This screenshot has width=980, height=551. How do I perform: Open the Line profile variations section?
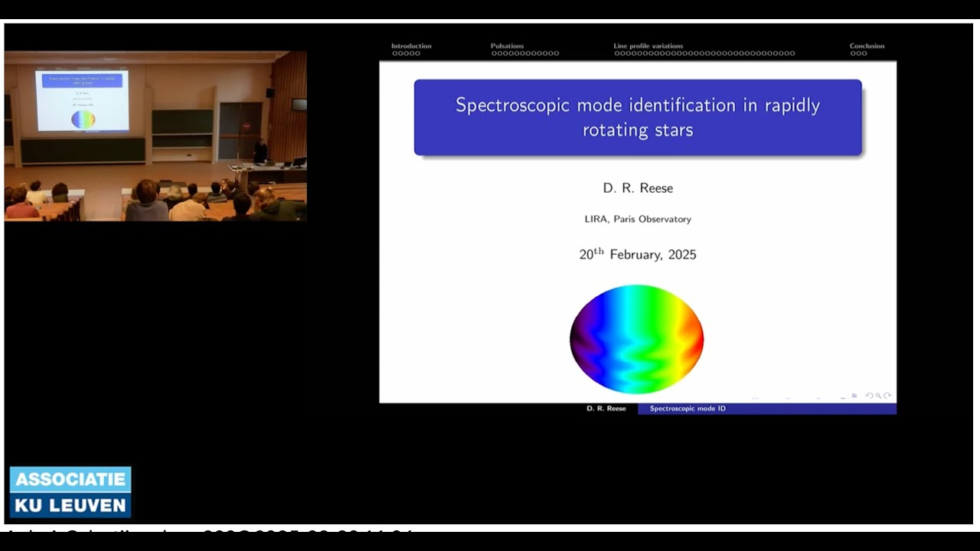(648, 46)
